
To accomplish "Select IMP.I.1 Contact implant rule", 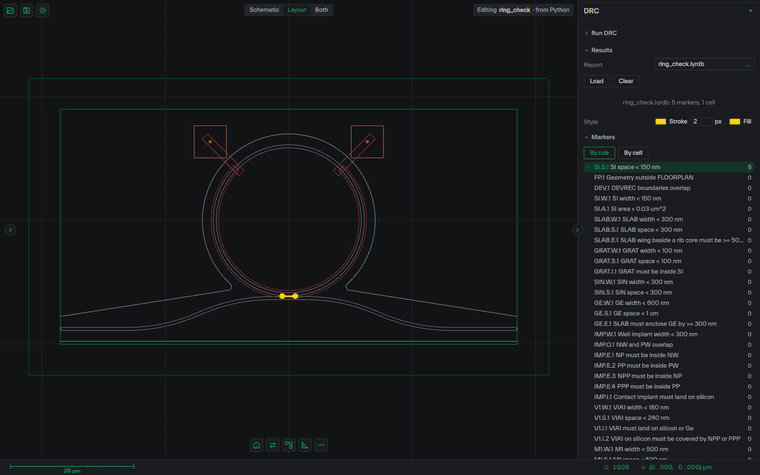I will pos(668,397).
